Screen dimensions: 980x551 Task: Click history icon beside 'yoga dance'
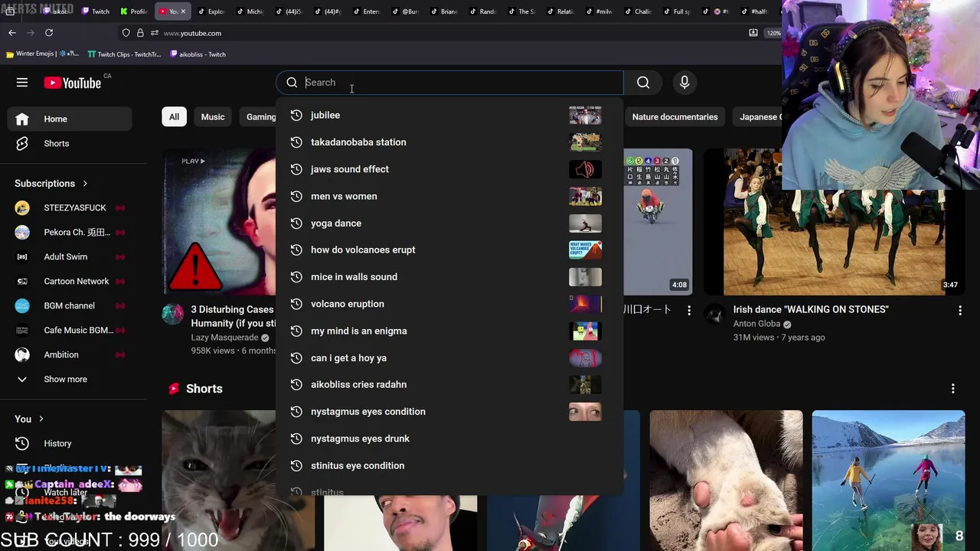pos(297,223)
